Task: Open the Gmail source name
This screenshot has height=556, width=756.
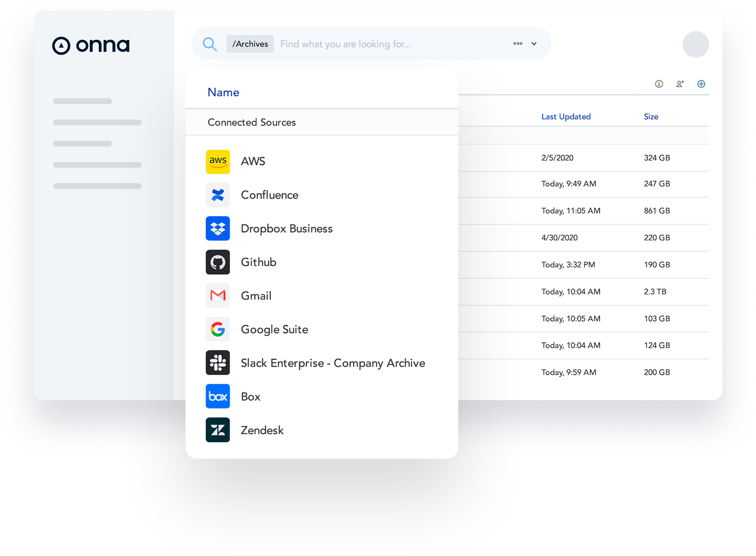Action: 256,296
